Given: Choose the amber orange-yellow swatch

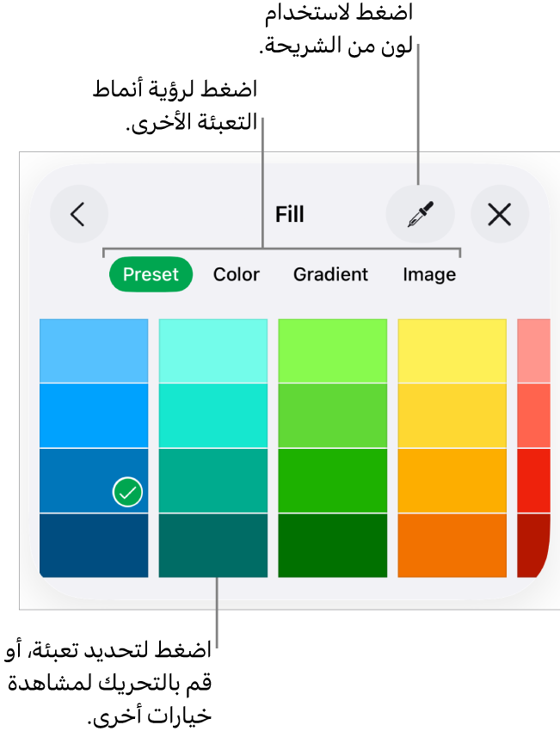Looking at the screenshot, I should pyautogui.click(x=452, y=481).
